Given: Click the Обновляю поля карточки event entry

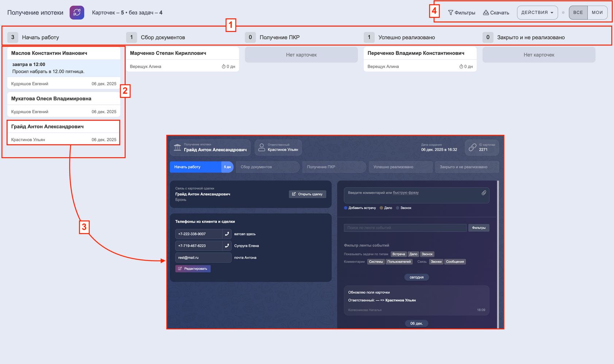Looking at the screenshot, I should pyautogui.click(x=416, y=301).
